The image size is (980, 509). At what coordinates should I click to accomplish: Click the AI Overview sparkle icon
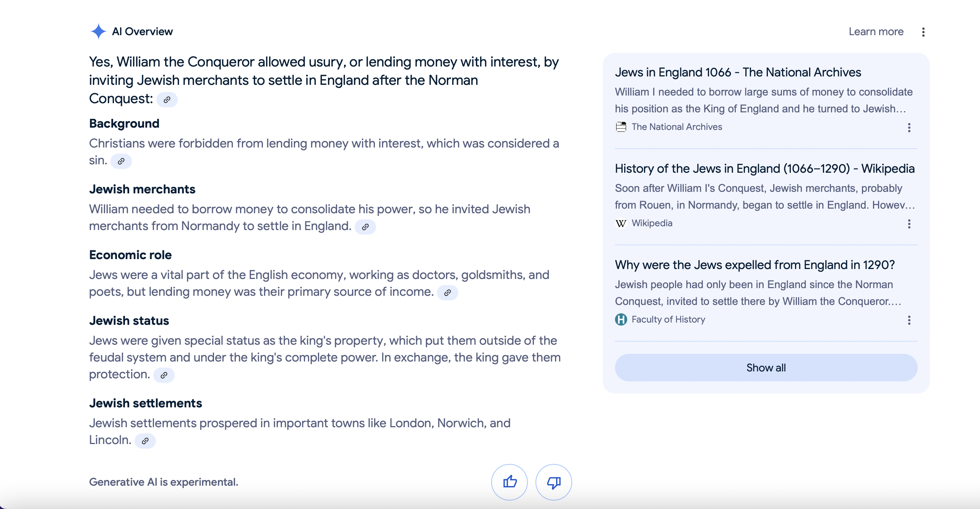point(98,31)
